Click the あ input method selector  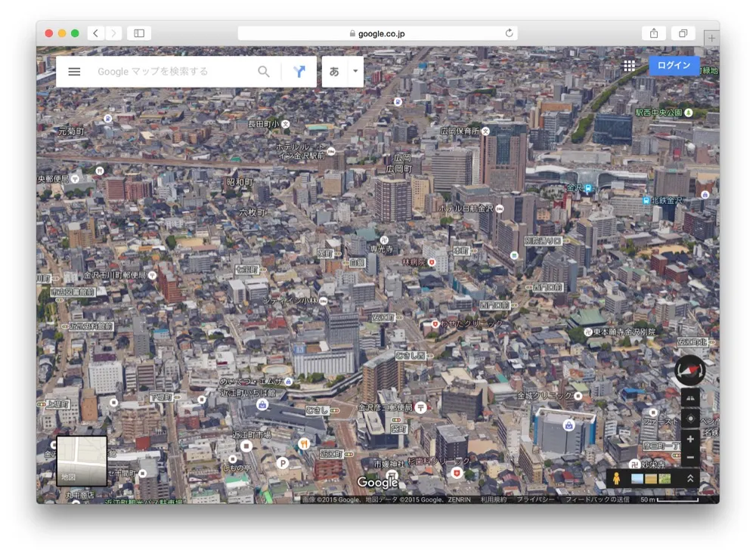(334, 72)
